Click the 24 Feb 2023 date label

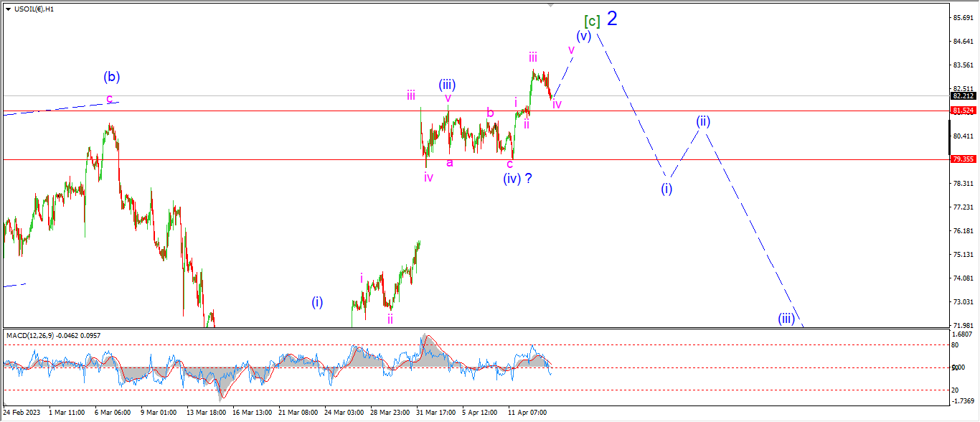click(22, 413)
